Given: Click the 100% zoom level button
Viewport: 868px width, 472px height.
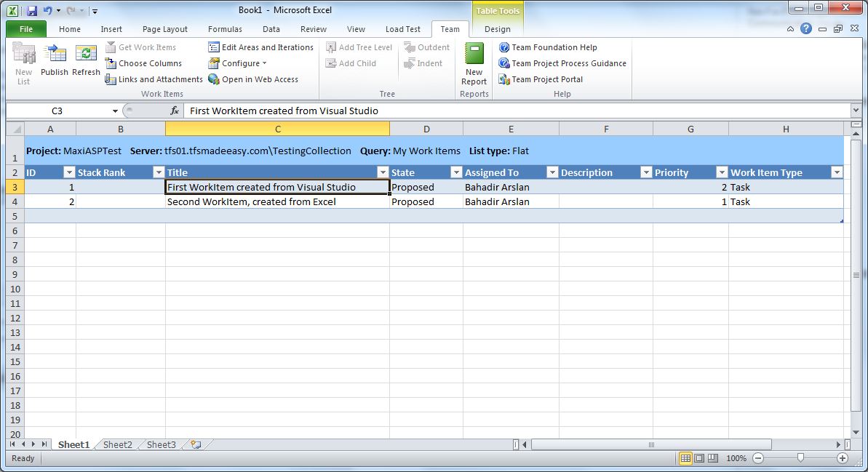Looking at the screenshot, I should [x=736, y=458].
